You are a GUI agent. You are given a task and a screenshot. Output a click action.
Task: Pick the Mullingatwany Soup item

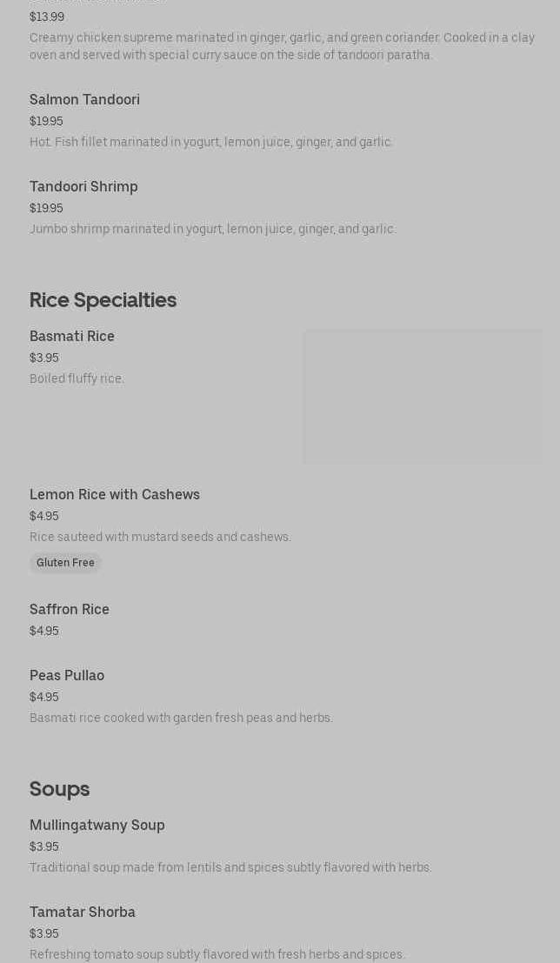pyautogui.click(x=97, y=826)
